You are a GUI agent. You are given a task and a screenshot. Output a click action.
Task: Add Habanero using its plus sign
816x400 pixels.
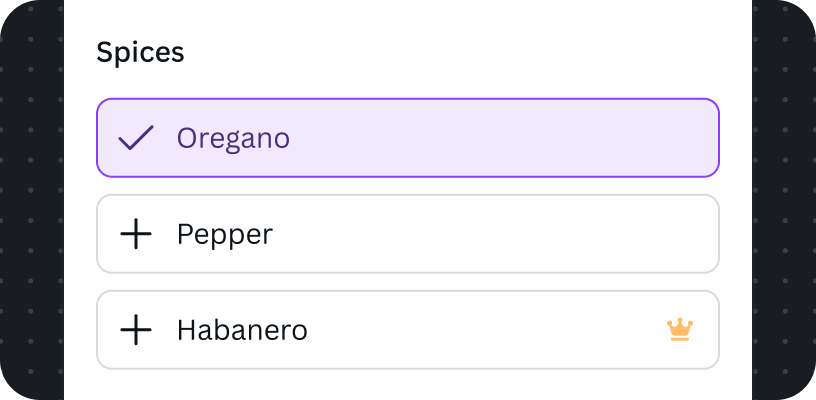pyautogui.click(x=136, y=330)
